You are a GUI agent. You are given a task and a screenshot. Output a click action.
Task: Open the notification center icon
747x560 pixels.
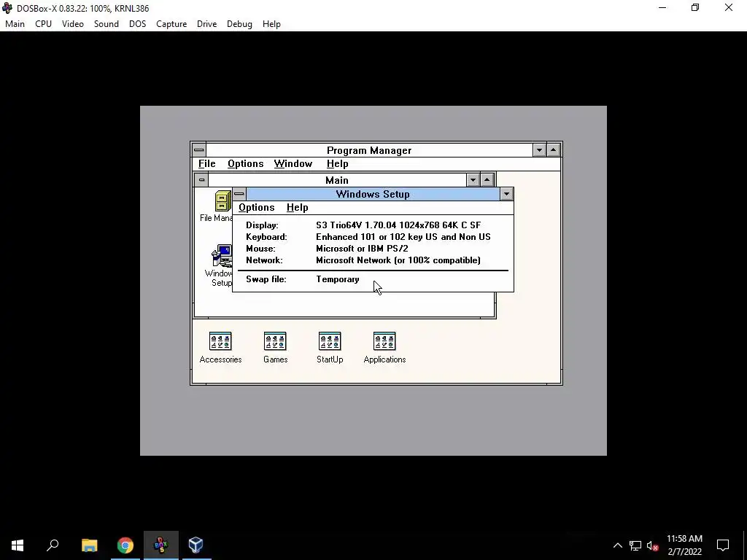(x=723, y=545)
